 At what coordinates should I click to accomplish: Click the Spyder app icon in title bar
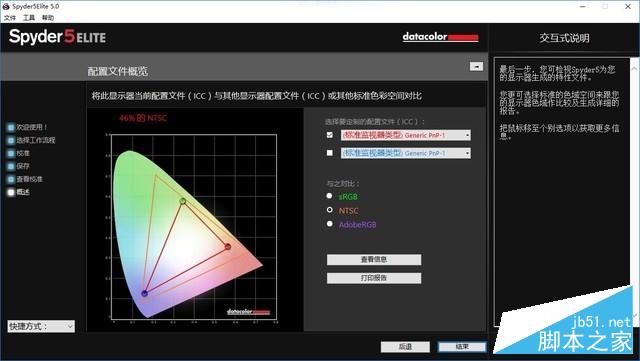coord(6,7)
